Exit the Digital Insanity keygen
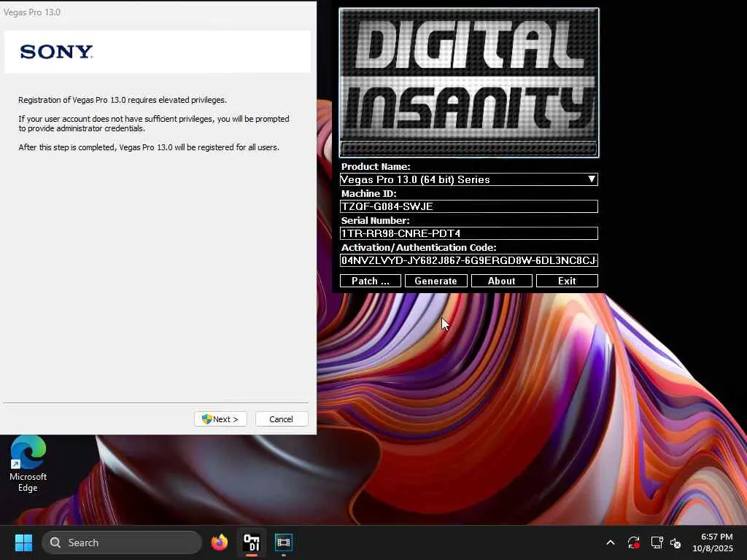 (566, 281)
